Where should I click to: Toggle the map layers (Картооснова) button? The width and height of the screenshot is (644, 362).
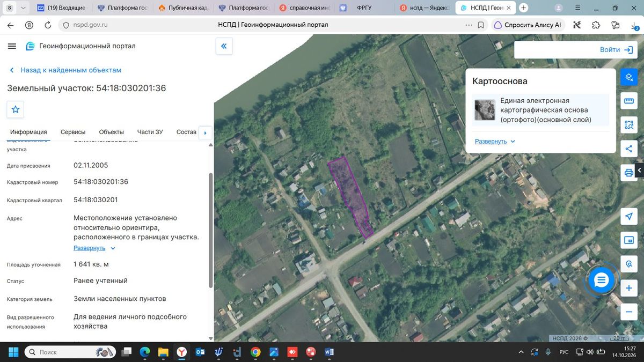629,77
